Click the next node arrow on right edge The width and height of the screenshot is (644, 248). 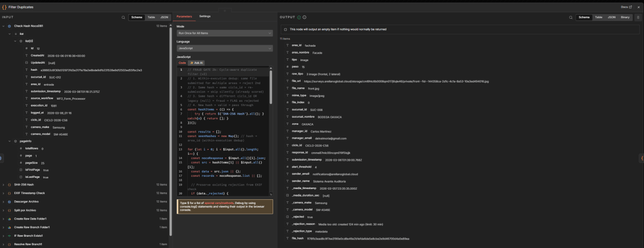642,158
